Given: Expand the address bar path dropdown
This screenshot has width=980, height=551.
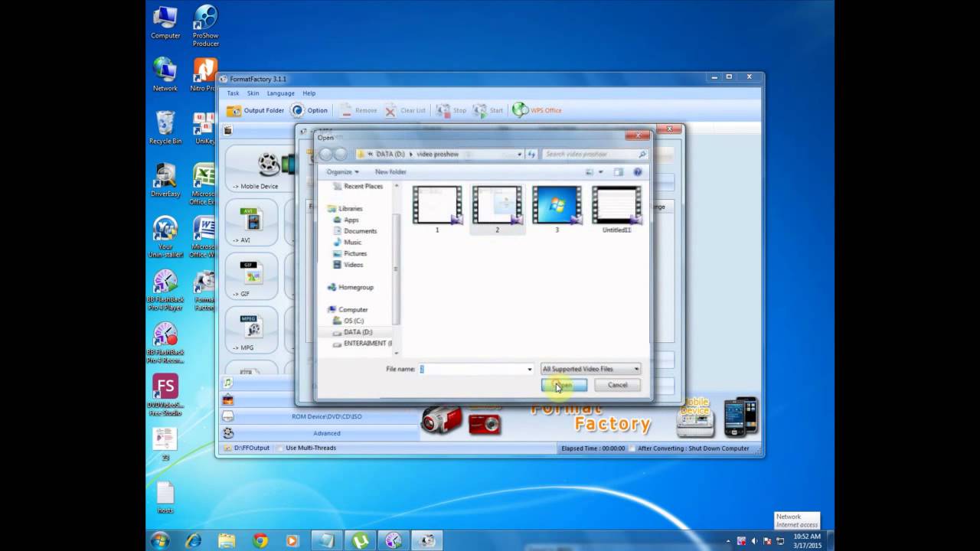Looking at the screenshot, I should tap(519, 154).
